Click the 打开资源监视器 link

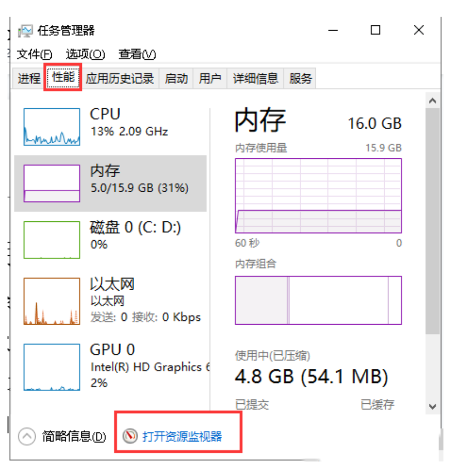click(182, 436)
